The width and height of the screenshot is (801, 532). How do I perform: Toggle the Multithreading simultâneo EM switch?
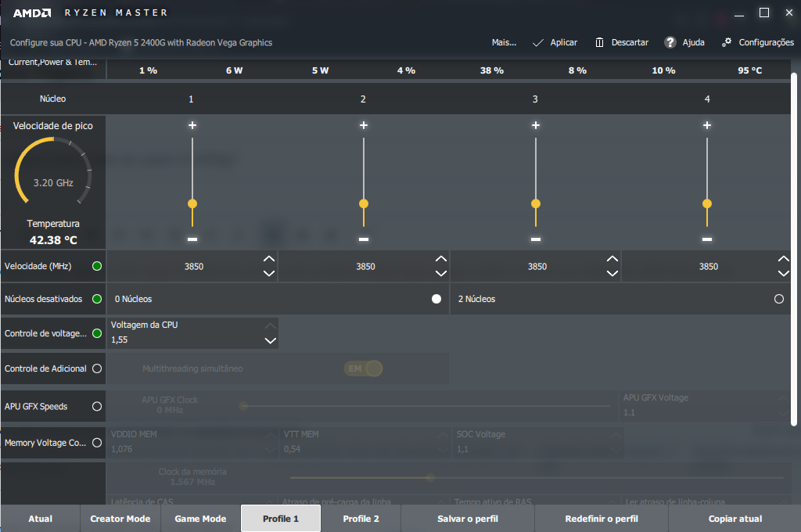363,368
